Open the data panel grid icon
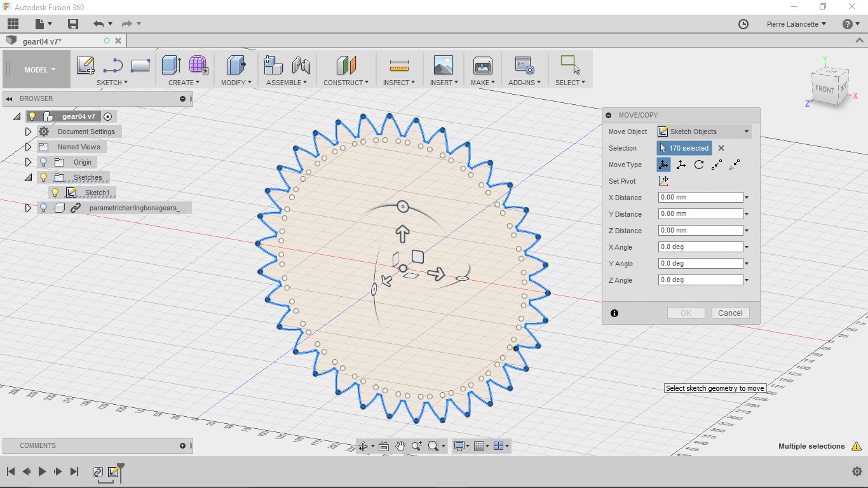Viewport: 868px width, 488px height. click(x=13, y=24)
